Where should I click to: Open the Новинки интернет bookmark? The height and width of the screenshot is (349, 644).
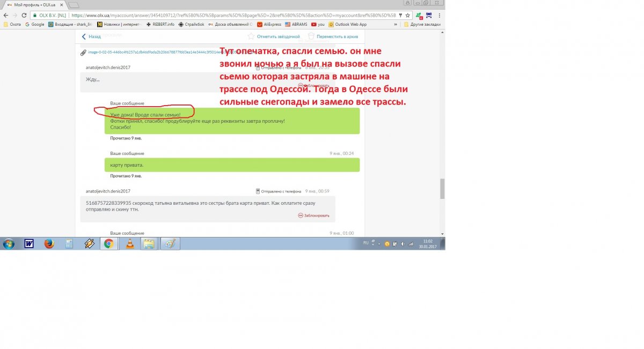click(x=119, y=24)
